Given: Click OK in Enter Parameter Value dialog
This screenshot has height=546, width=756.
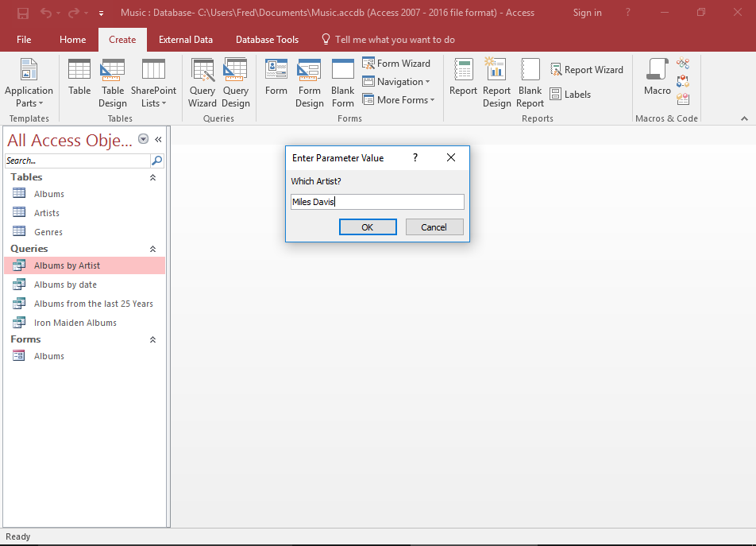Looking at the screenshot, I should pos(368,227).
